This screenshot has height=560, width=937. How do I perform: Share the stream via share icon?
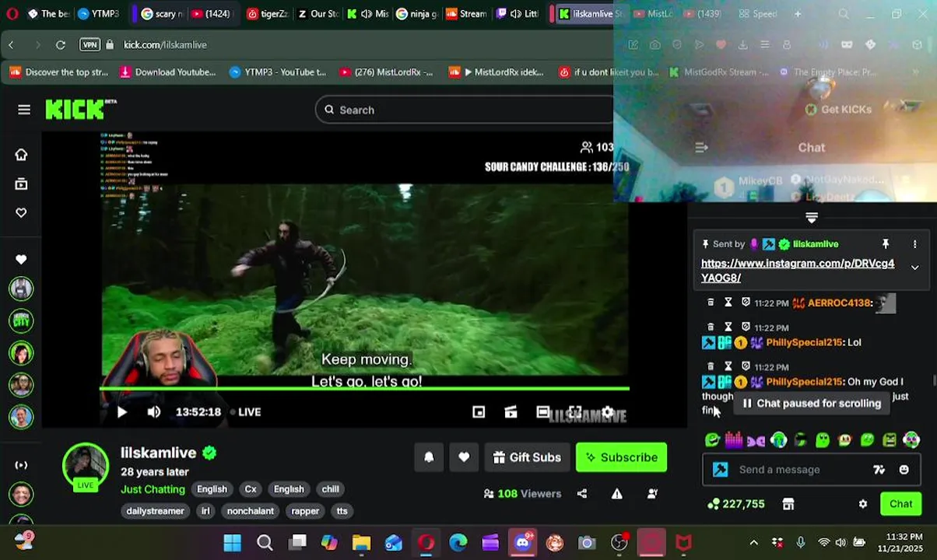tap(582, 494)
